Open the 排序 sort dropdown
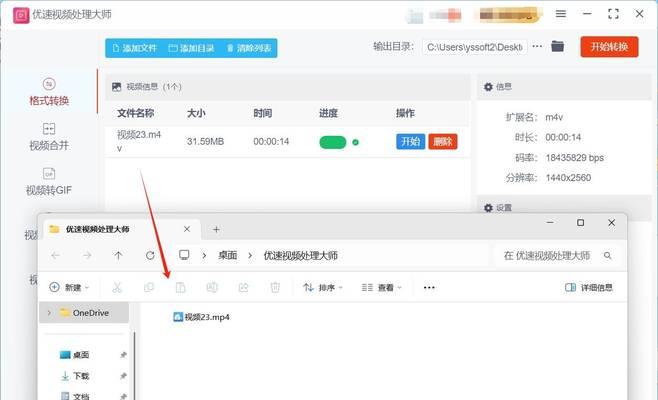Image resolution: width=658 pixels, height=400 pixels. [x=323, y=288]
